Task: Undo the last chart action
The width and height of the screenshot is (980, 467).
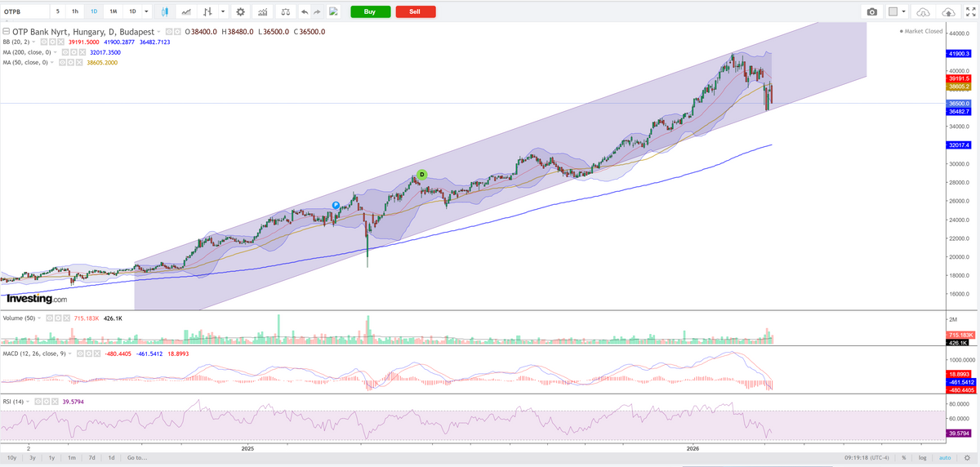Action: click(x=305, y=11)
